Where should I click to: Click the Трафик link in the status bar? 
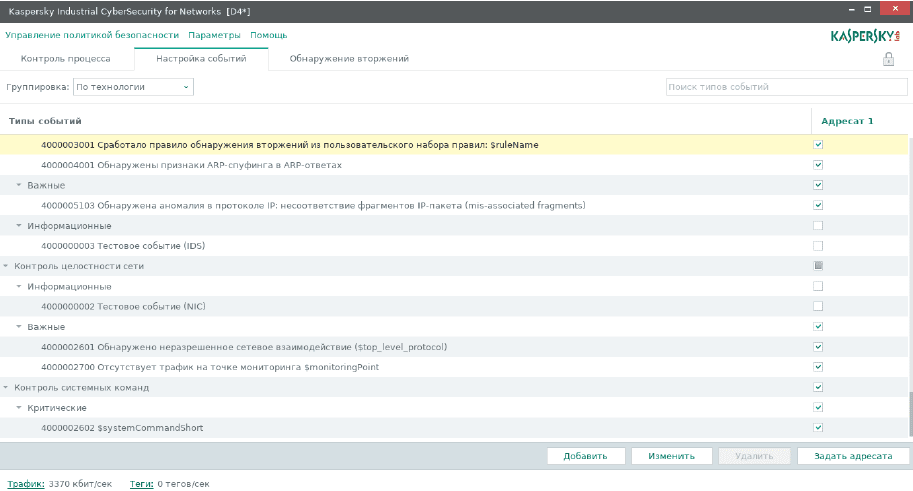click(25, 484)
